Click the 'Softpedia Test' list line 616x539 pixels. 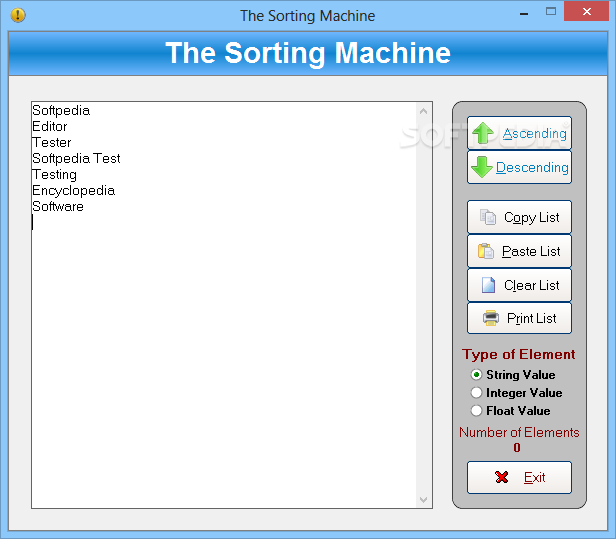(76, 158)
